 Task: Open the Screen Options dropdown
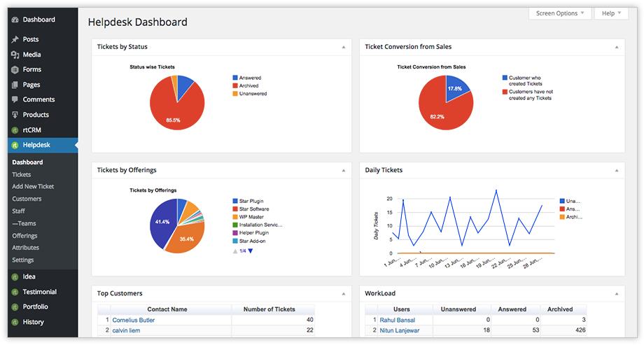coord(561,13)
